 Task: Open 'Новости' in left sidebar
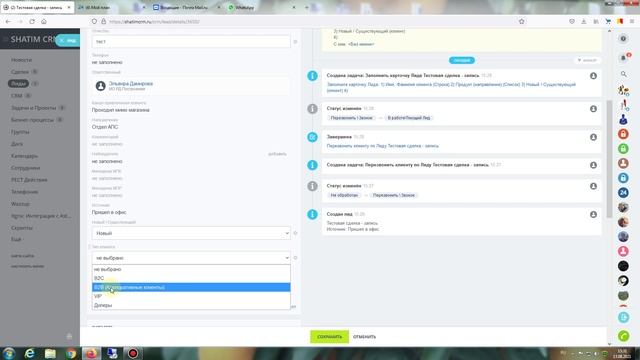click(x=21, y=60)
